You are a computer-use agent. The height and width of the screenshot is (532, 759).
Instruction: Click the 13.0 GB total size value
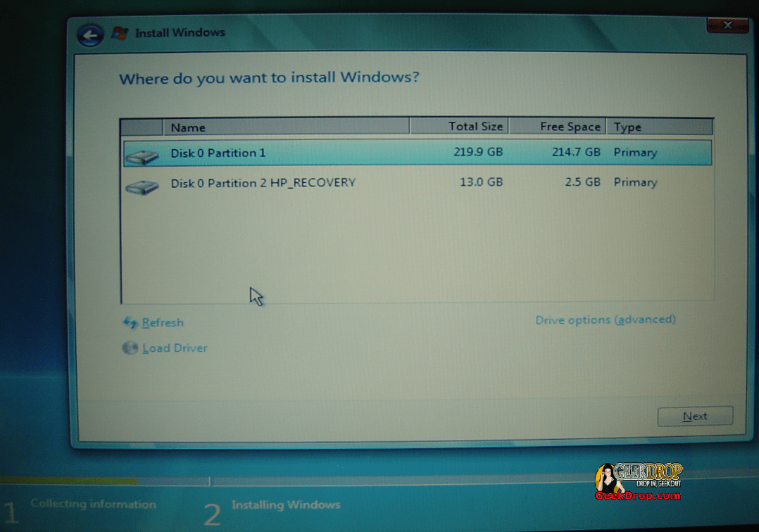[481, 182]
